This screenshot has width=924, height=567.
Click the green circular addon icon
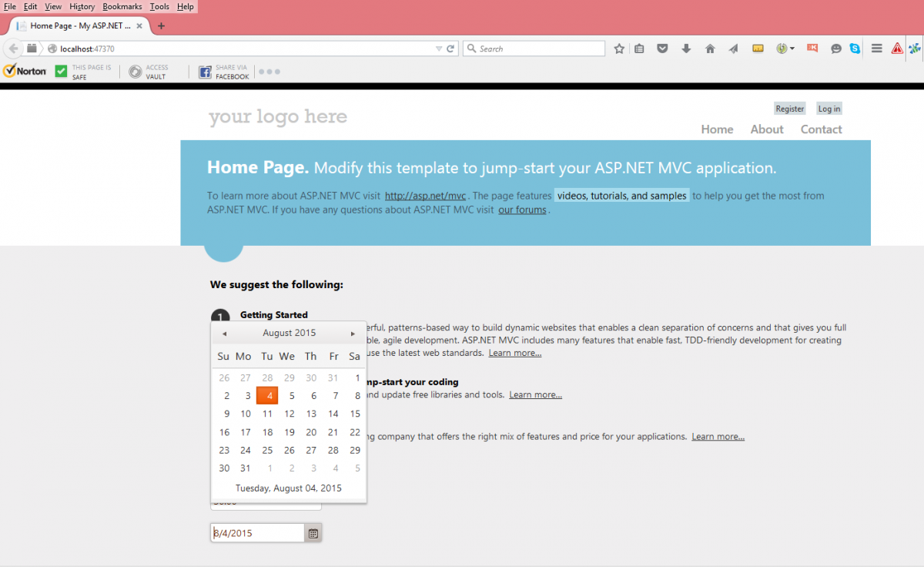coord(782,49)
